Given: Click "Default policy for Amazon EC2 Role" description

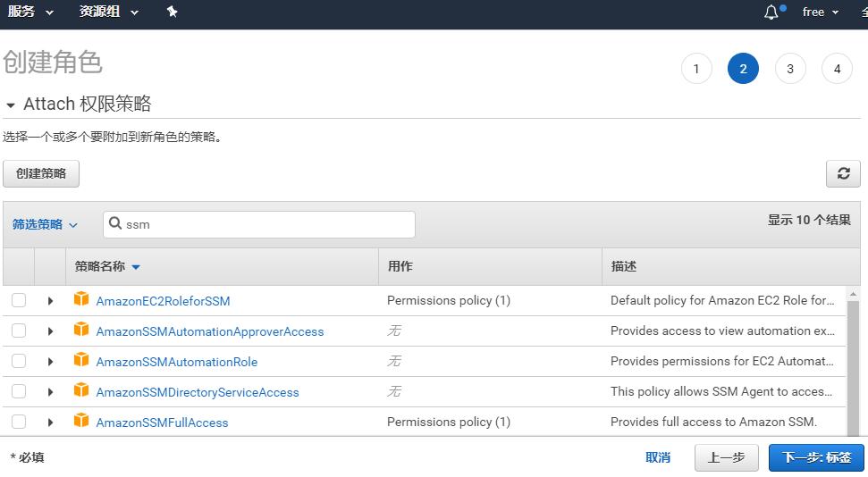Looking at the screenshot, I should pos(722,300).
